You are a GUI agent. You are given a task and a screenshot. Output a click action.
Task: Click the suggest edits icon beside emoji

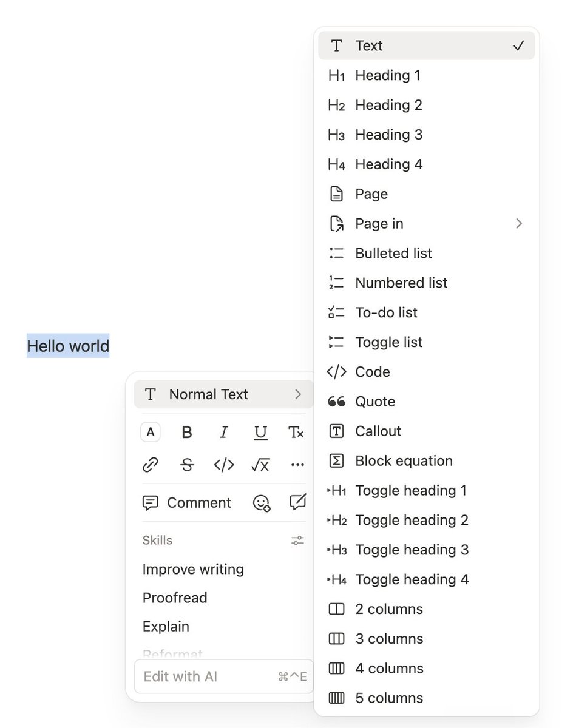[297, 503]
